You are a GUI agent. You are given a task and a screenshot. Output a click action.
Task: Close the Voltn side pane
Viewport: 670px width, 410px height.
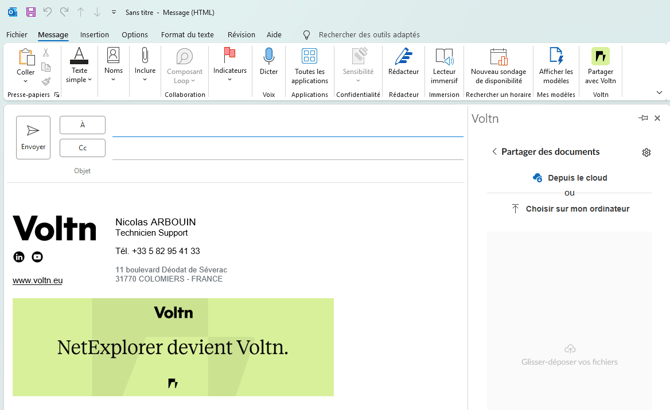coord(658,118)
